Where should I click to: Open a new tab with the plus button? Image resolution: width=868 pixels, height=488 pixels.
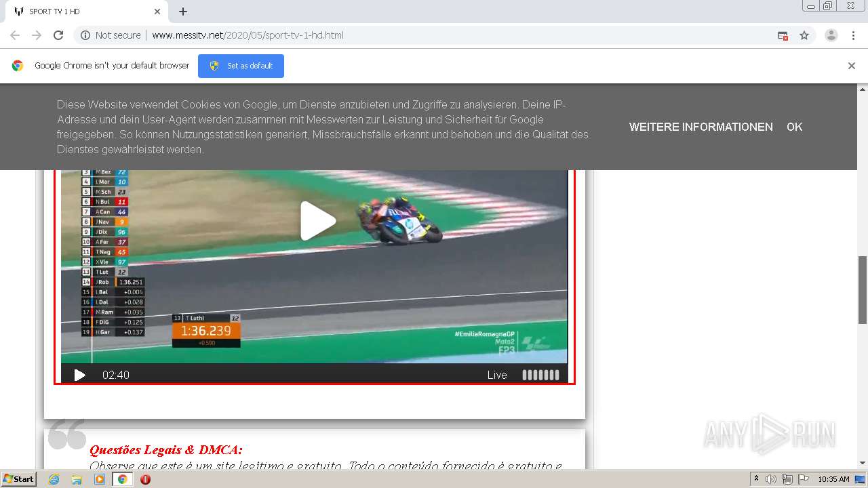[x=183, y=12]
